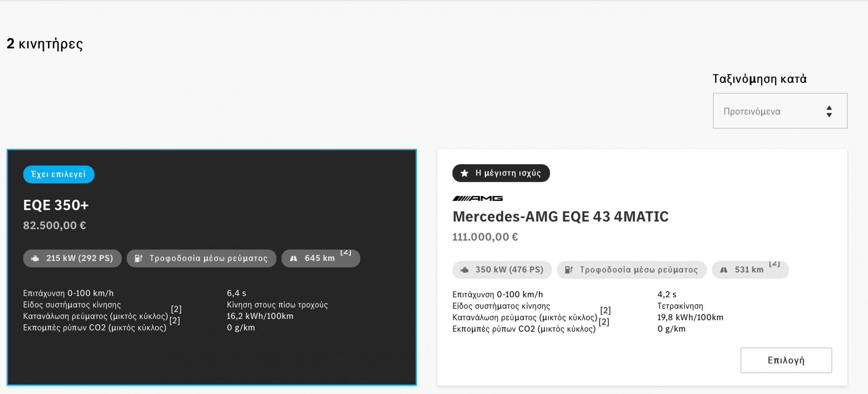Click footnote [2] after Κατανάλωση ρεύματος on EQE 350+

coord(176,309)
